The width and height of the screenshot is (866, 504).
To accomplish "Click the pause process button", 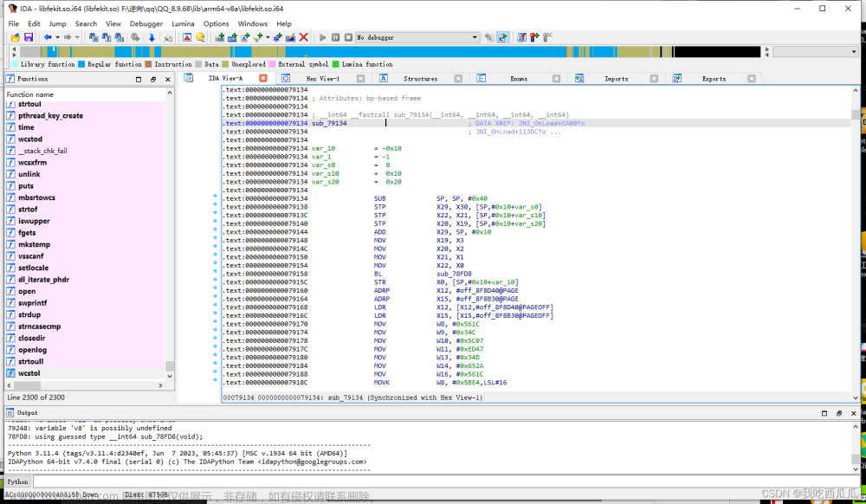I will pos(335,37).
